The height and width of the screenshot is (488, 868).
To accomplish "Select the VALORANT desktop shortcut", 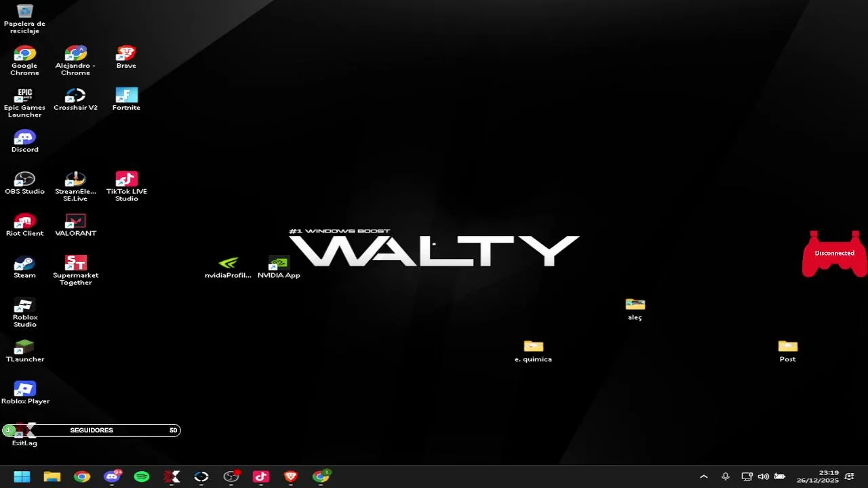I will tap(75, 226).
